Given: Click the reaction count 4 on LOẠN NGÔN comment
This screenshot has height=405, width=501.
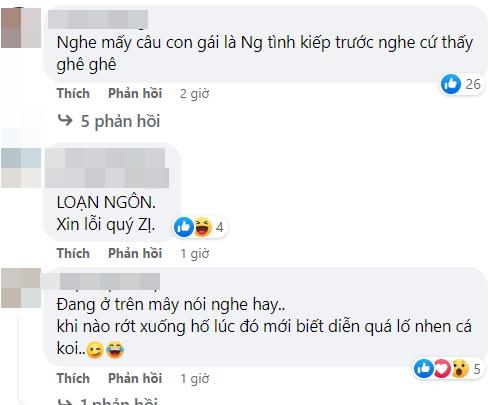Looking at the screenshot, I should point(220,227).
